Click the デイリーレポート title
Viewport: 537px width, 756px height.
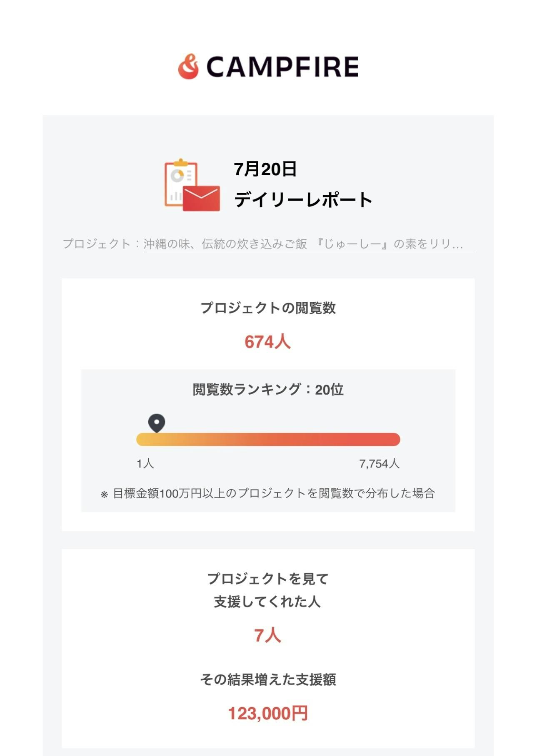pyautogui.click(x=303, y=200)
